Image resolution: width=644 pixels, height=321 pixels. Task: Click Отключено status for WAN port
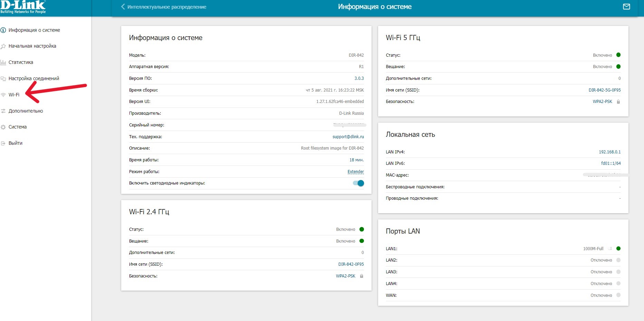[601, 295]
